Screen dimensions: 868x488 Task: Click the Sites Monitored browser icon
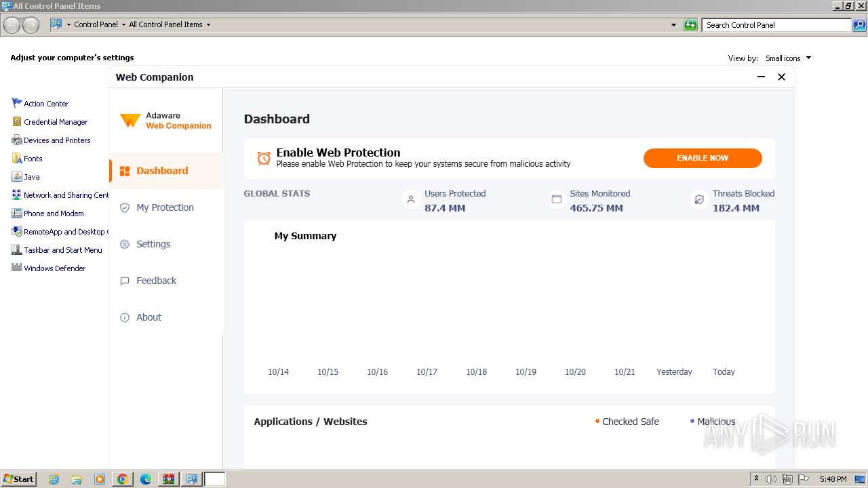(557, 200)
